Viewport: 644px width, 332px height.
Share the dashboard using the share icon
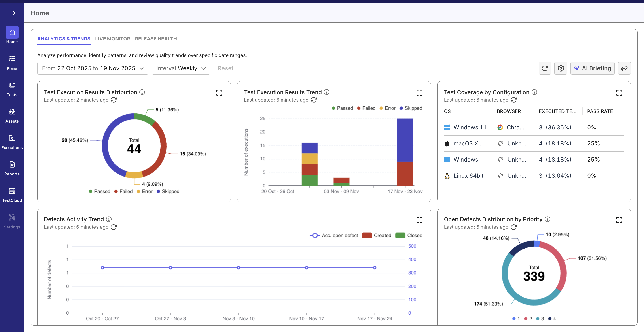coord(624,68)
